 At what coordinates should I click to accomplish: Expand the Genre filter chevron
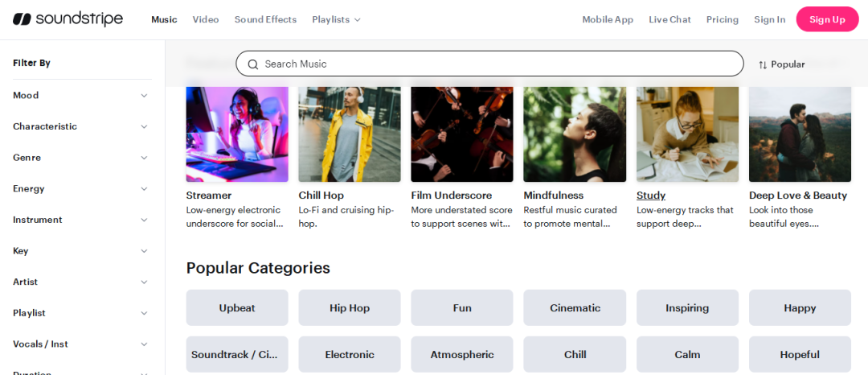coord(144,158)
